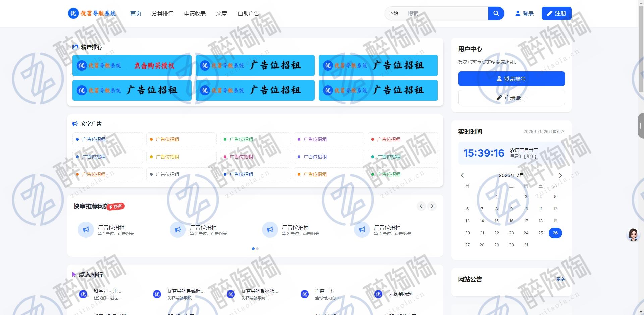Go to next month in calendar

(560, 175)
